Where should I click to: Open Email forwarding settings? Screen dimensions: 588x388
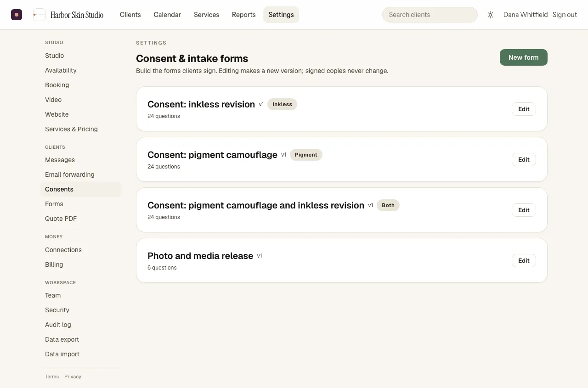point(81,174)
